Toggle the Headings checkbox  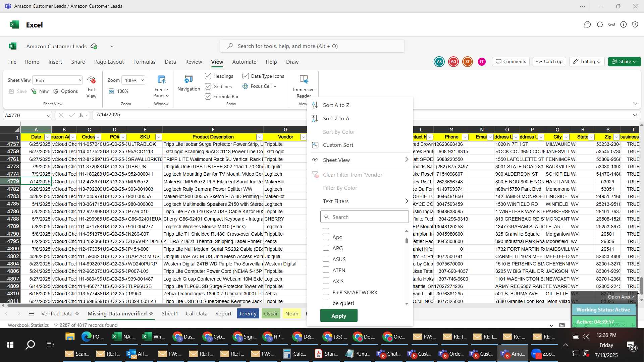[x=208, y=76]
